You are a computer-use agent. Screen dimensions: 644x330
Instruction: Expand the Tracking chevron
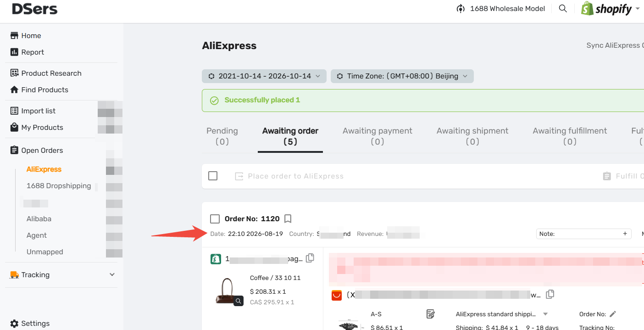coord(112,274)
